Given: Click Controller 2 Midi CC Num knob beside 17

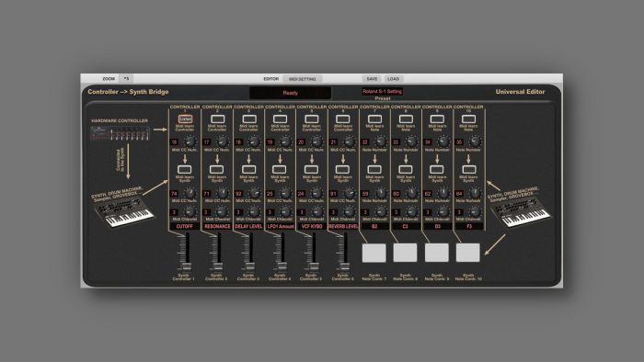Looking at the screenshot, I should (223, 141).
